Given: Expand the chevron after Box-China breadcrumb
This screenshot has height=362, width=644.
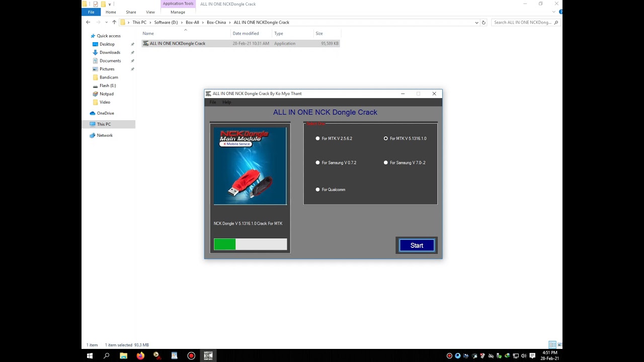Looking at the screenshot, I should [230, 22].
